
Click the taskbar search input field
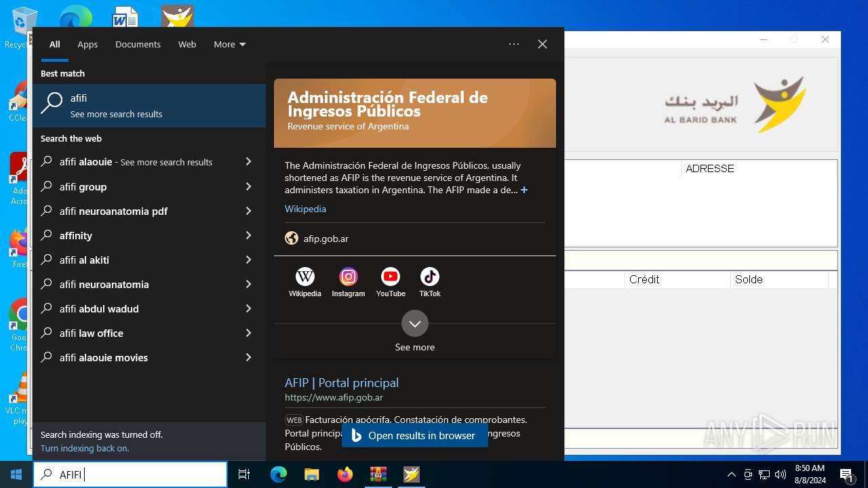coord(130,474)
